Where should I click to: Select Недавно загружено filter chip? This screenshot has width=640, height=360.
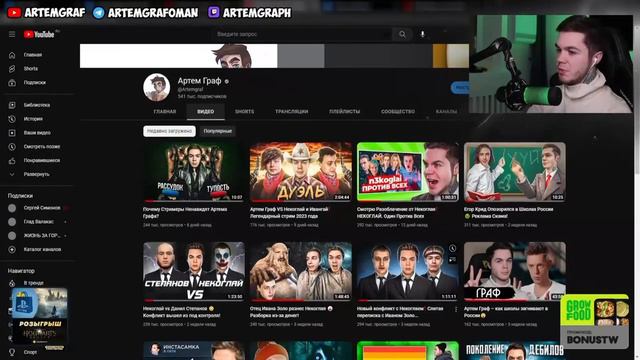point(169,131)
